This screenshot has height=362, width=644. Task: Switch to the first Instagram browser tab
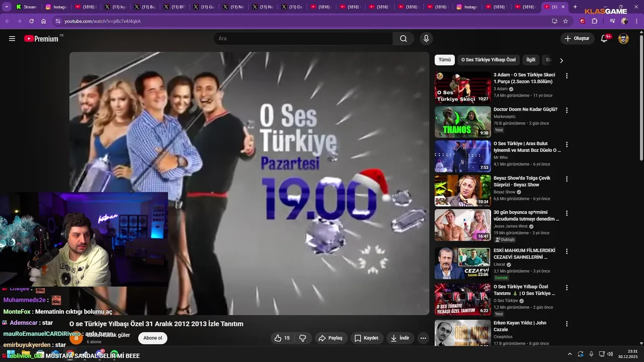coord(56,7)
